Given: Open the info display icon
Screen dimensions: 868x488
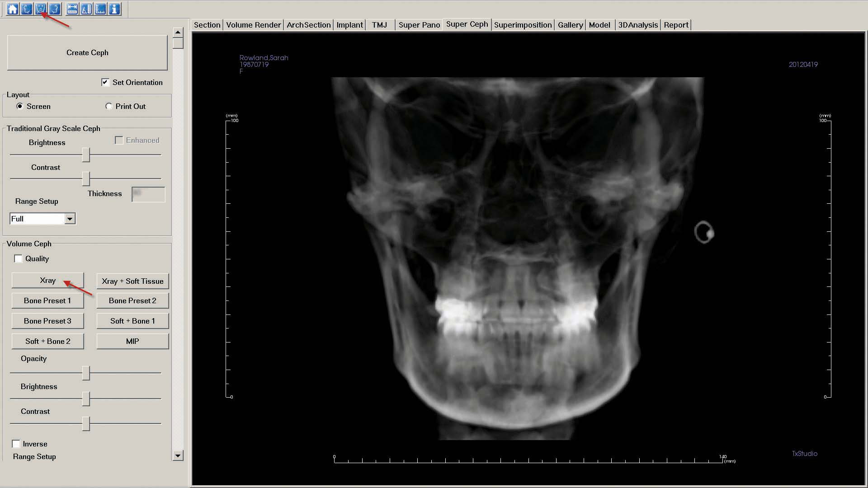Looking at the screenshot, I should (114, 9).
